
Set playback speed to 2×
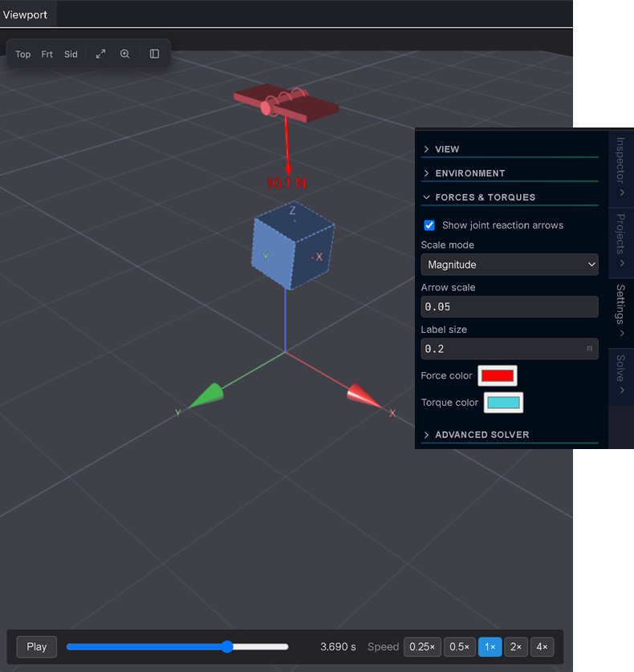coord(515,646)
